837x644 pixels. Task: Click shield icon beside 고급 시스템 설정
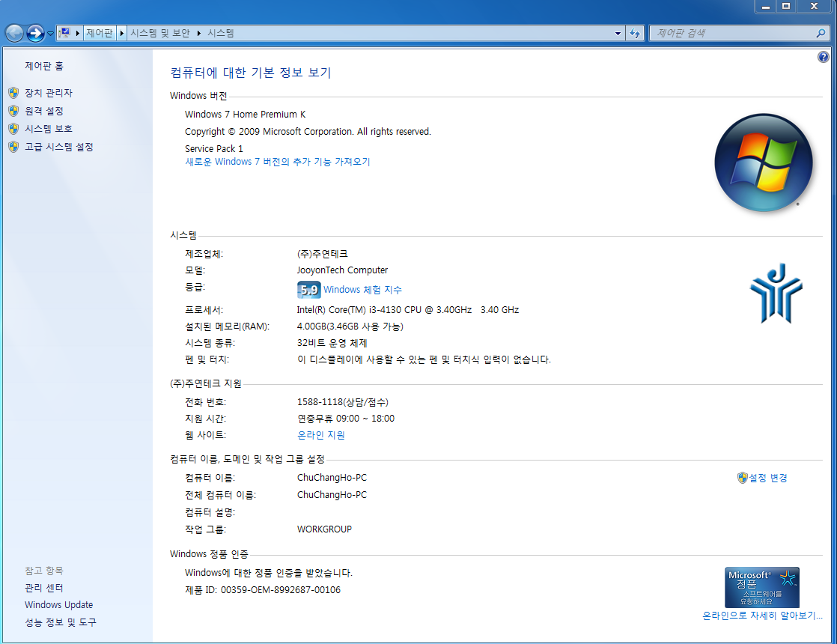14,147
